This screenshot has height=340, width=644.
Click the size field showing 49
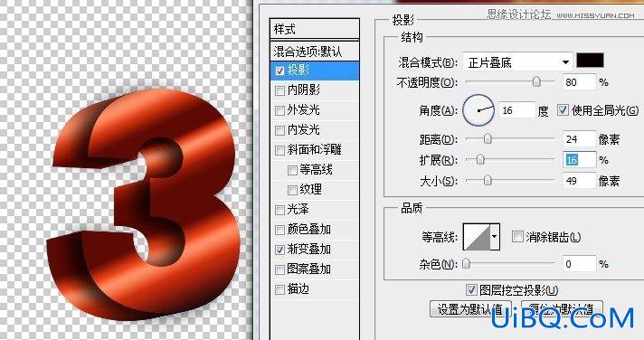(579, 180)
